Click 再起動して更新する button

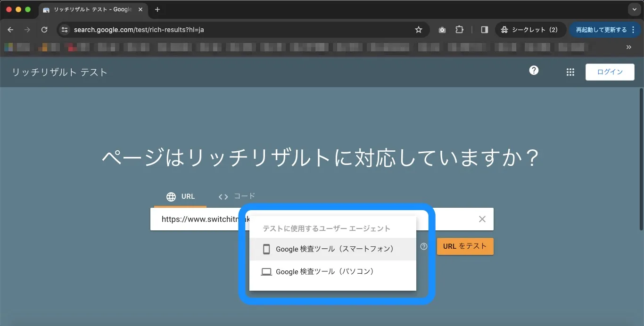605,30
